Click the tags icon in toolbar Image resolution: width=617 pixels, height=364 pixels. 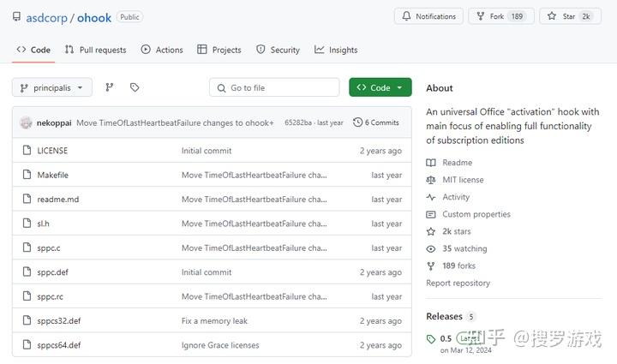tap(135, 87)
